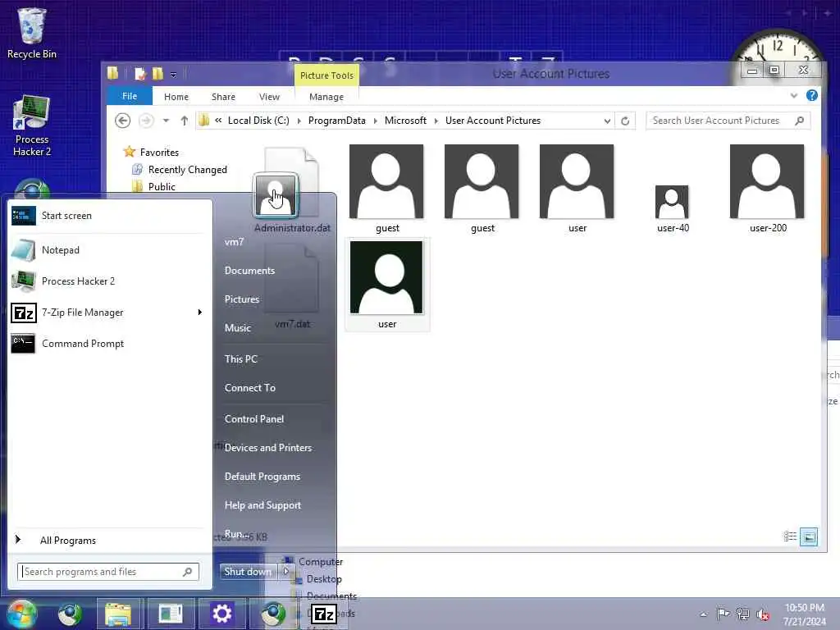
Task: Open the vm7 user folder link
Action: click(x=234, y=242)
